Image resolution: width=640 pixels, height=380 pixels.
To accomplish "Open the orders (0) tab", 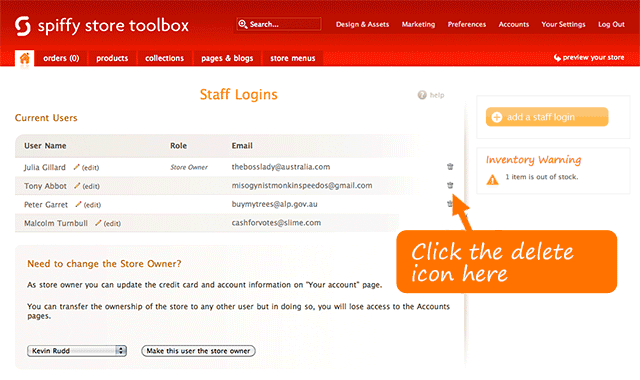I will coord(61,58).
